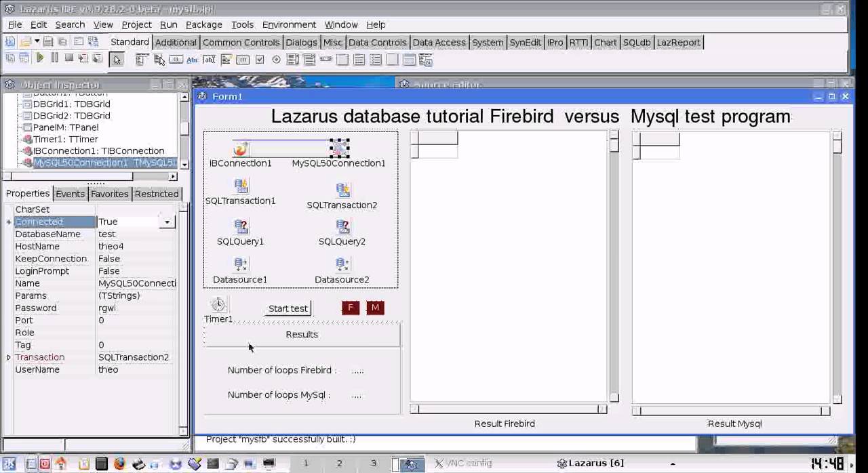Select the SQLTransaction2 component icon on Form1
This screenshot has height=473, width=868.
pos(342,190)
